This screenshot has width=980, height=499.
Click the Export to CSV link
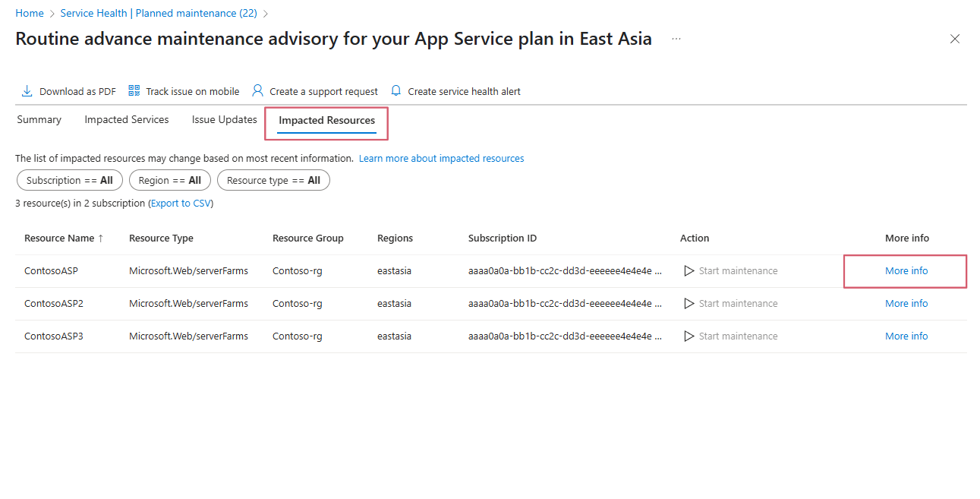coord(181,204)
